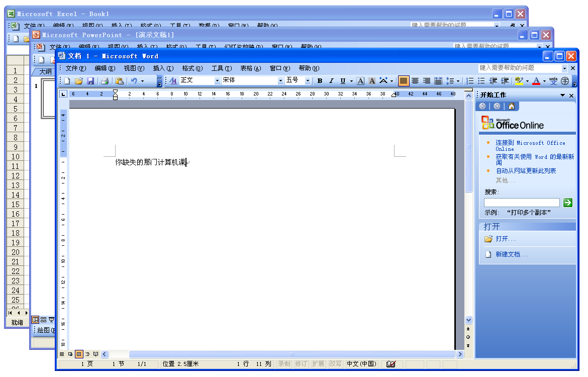Screen dimensions: 588x377
Task: Click the search input field in the task pane
Action: tap(522, 203)
